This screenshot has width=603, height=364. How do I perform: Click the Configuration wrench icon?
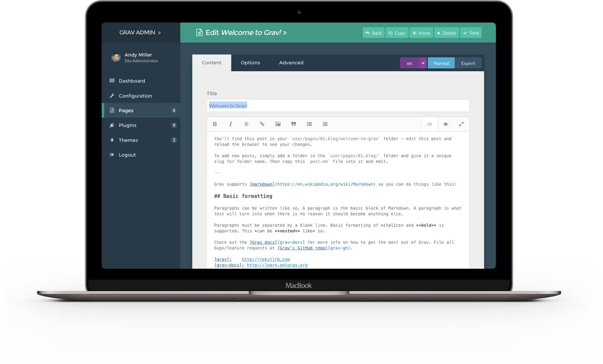pyautogui.click(x=112, y=96)
